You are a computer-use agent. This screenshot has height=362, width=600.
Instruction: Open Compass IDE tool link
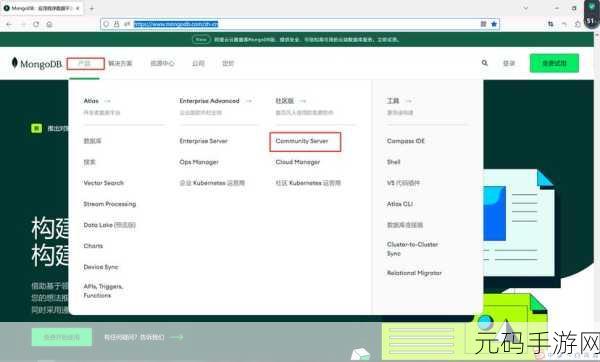tap(406, 141)
